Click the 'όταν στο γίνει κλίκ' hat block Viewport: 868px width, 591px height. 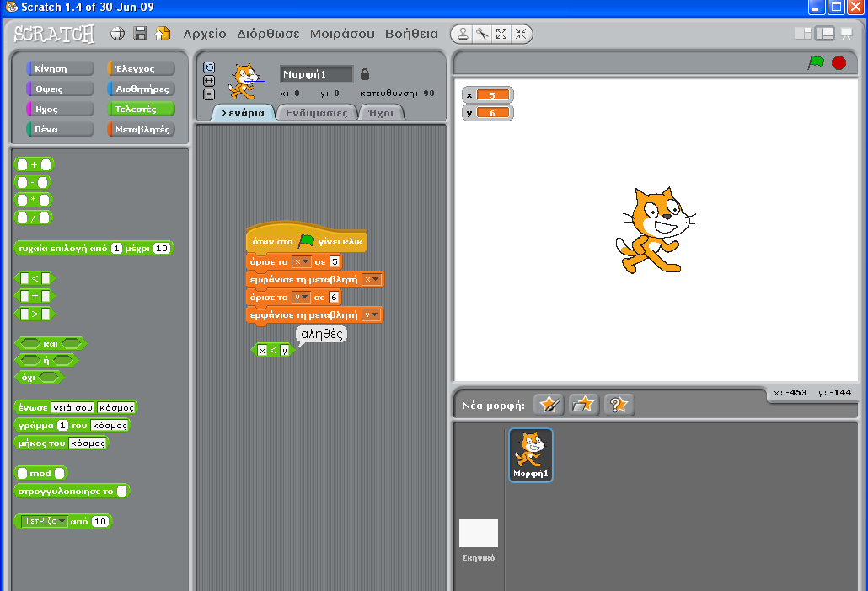click(x=306, y=239)
